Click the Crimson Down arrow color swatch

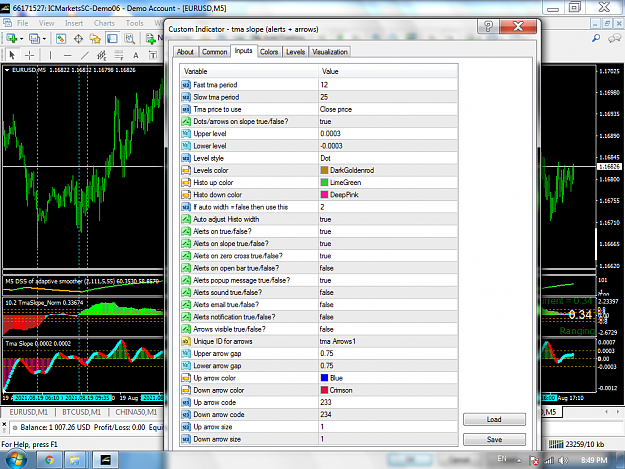[324, 390]
